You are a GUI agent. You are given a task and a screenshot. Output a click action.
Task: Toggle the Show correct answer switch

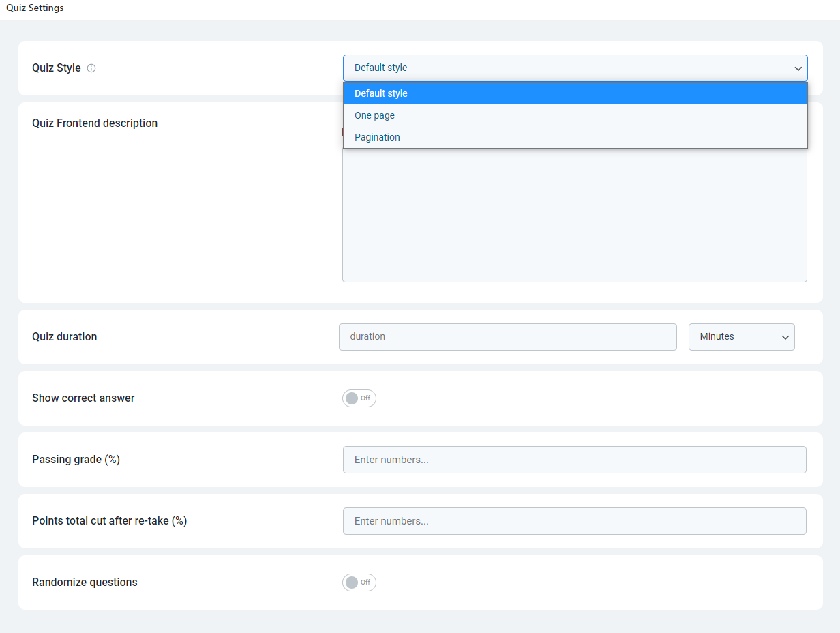click(x=359, y=398)
